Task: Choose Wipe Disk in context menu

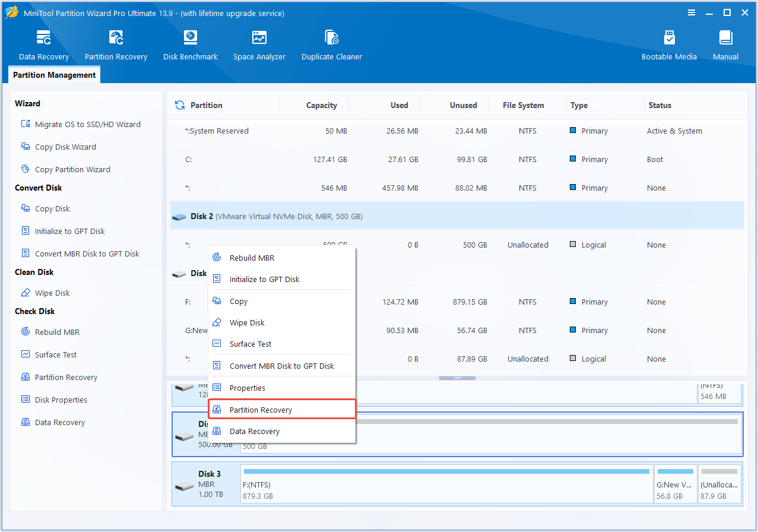Action: click(x=282, y=322)
